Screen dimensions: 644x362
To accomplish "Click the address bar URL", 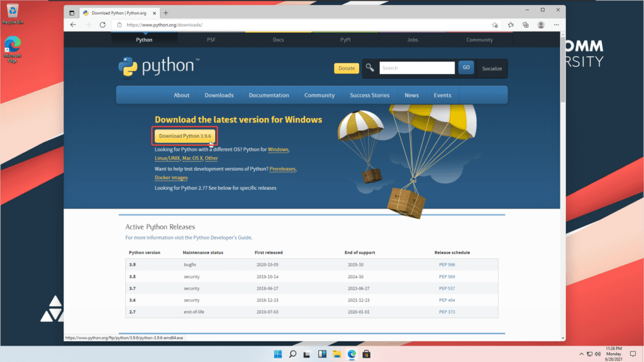I will coord(164,25).
